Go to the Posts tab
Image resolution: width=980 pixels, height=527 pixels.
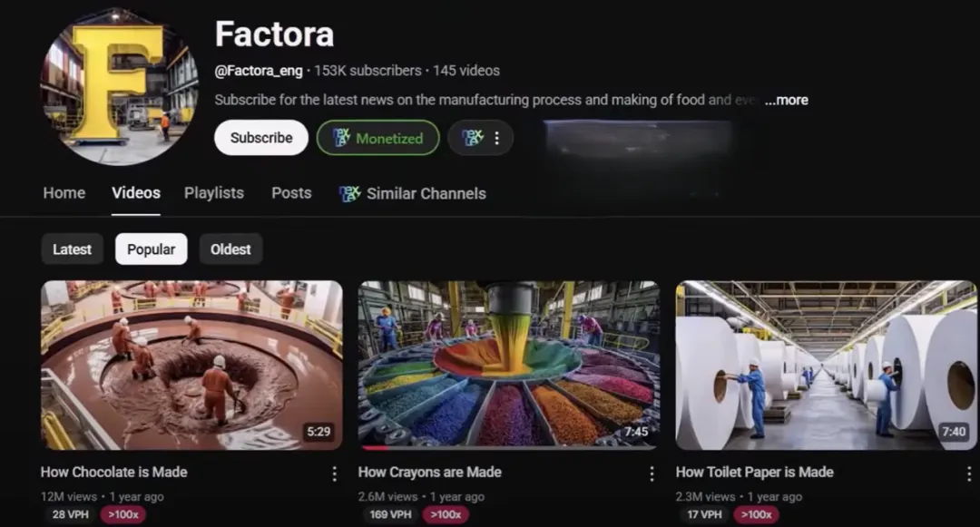291,193
